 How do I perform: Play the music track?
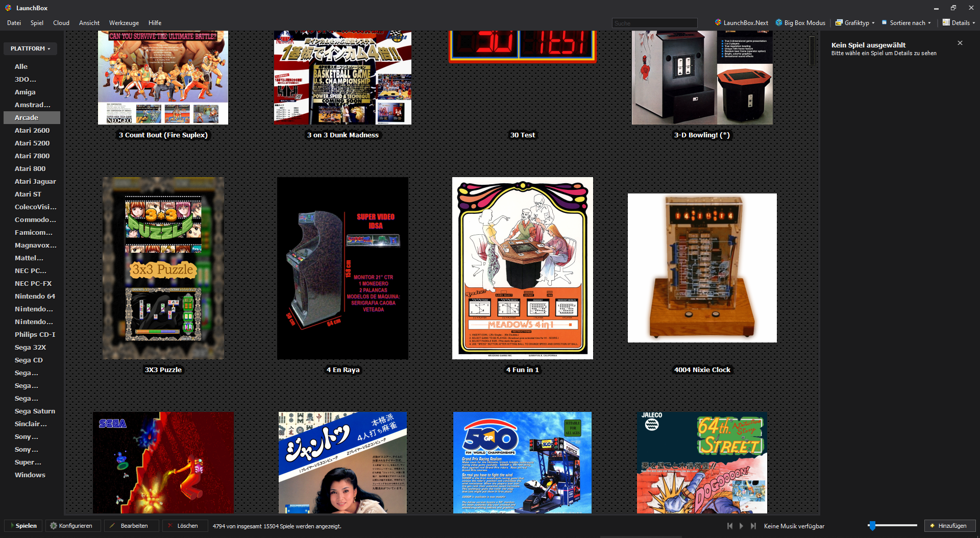click(741, 526)
